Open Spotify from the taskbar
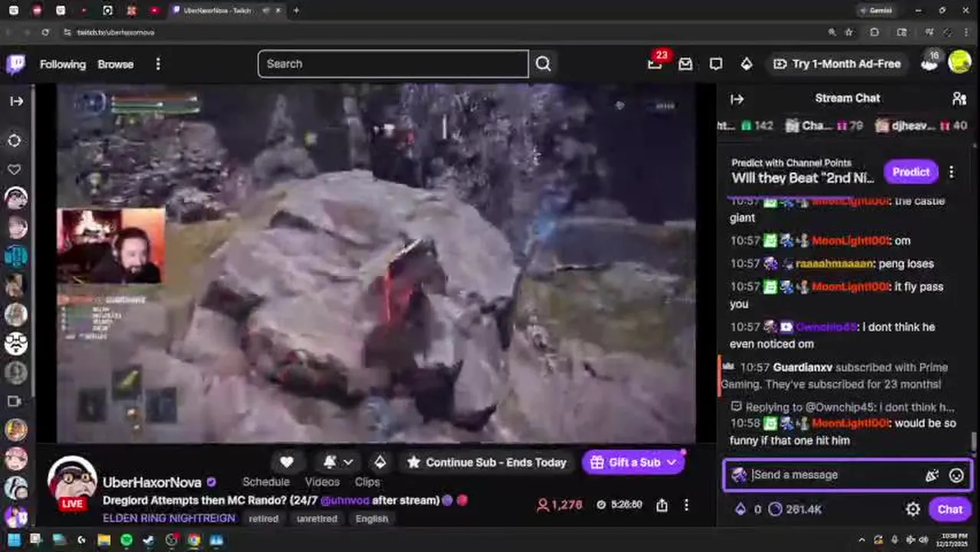 127,540
